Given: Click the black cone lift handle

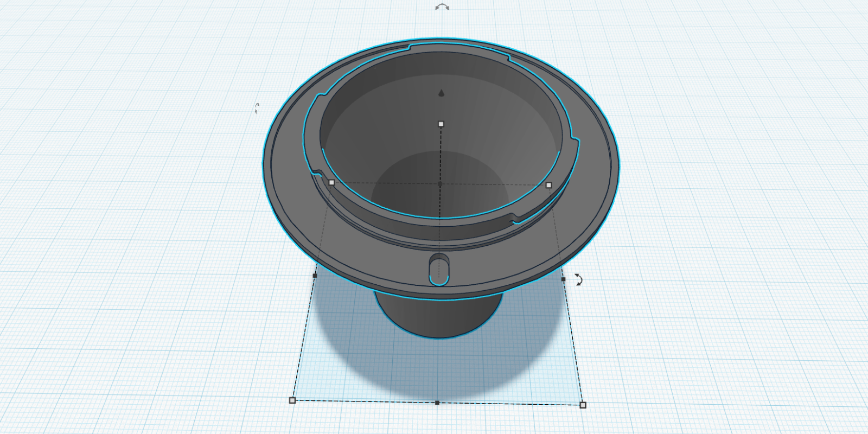Looking at the screenshot, I should (441, 93).
